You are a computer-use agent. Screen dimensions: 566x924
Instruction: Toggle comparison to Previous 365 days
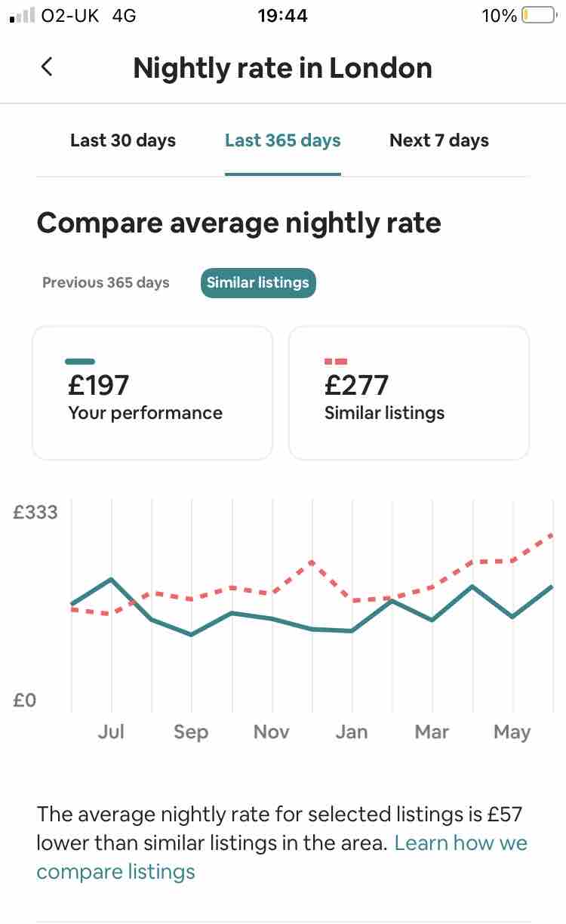click(106, 282)
